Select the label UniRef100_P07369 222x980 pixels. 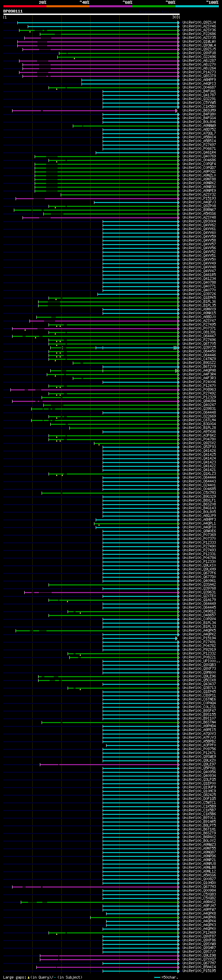(x=199, y=535)
